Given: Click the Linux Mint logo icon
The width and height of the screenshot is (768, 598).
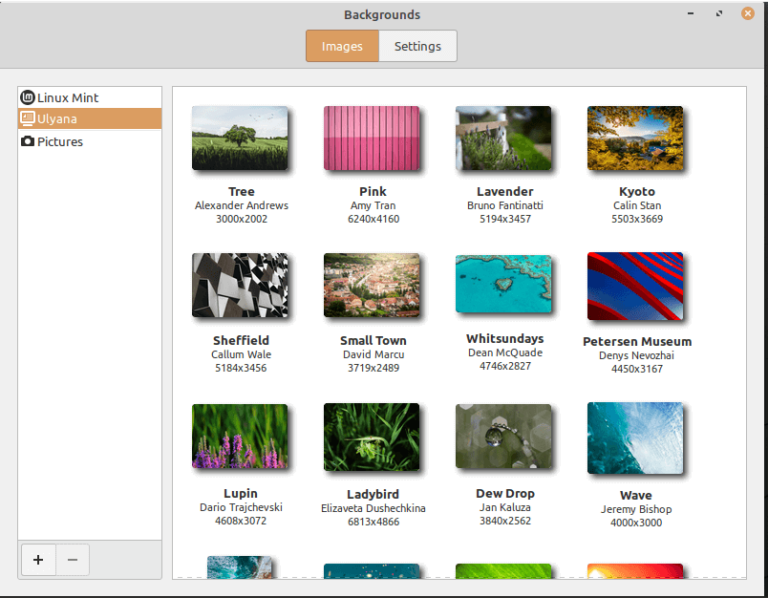Looking at the screenshot, I should tap(27, 97).
